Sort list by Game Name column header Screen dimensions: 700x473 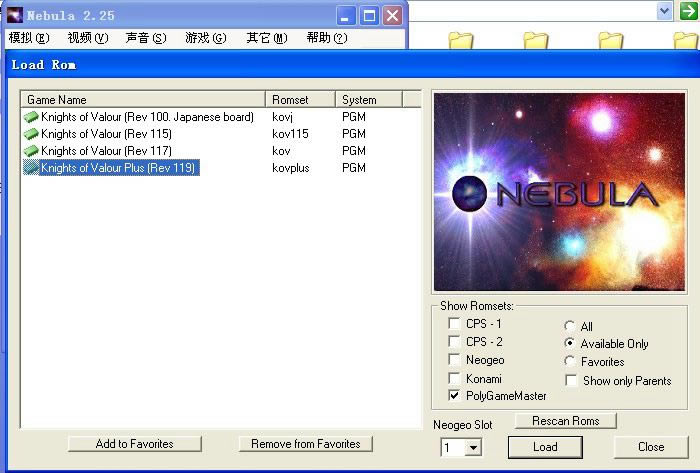(144, 100)
